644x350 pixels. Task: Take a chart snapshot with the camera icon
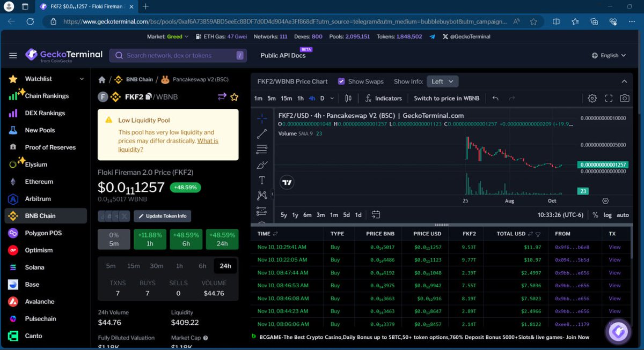pos(624,98)
